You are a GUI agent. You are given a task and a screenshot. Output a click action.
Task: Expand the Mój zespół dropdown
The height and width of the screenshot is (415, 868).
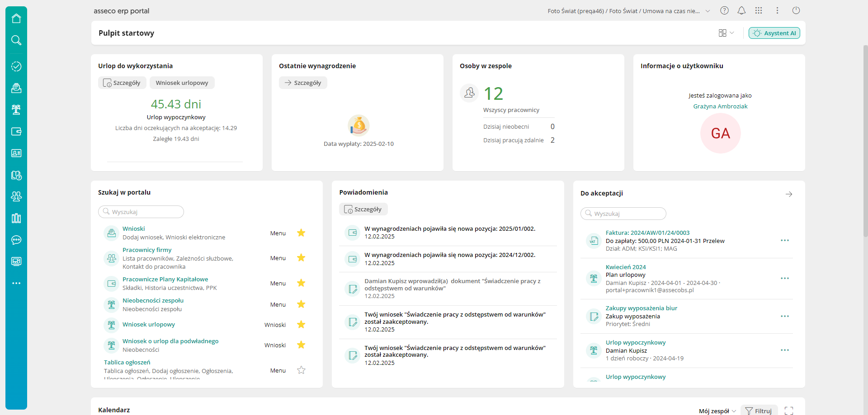pyautogui.click(x=717, y=411)
